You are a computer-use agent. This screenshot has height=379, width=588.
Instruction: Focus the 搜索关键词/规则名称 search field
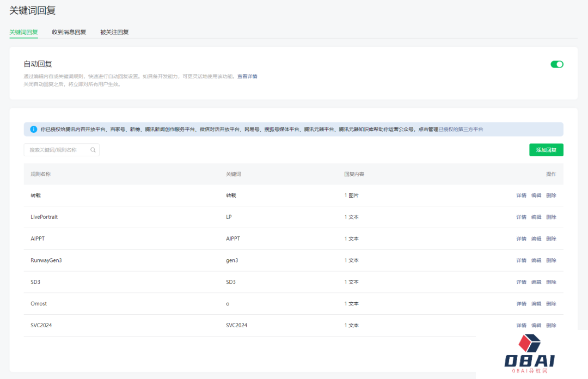[58, 150]
